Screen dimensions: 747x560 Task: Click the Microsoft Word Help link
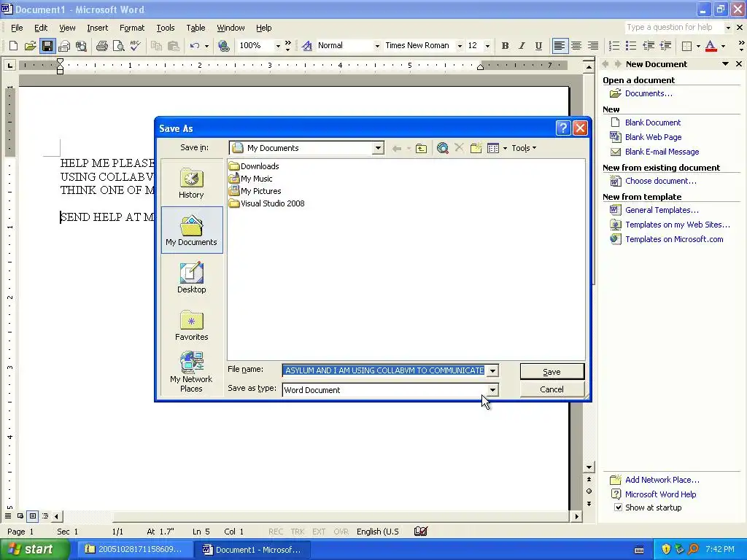coord(660,494)
